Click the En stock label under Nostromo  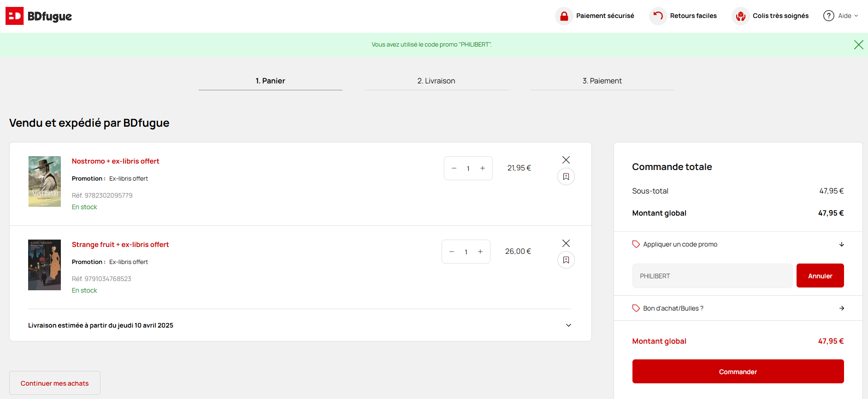pyautogui.click(x=84, y=207)
